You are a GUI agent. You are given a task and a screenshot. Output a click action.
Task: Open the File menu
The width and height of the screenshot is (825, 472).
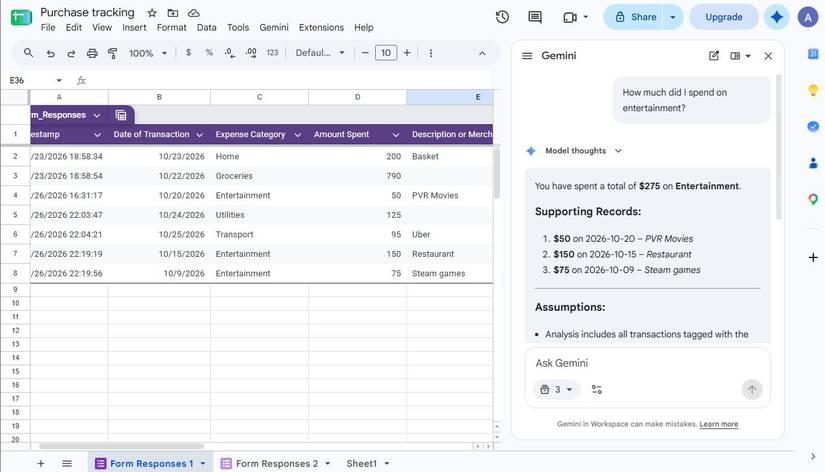click(48, 27)
